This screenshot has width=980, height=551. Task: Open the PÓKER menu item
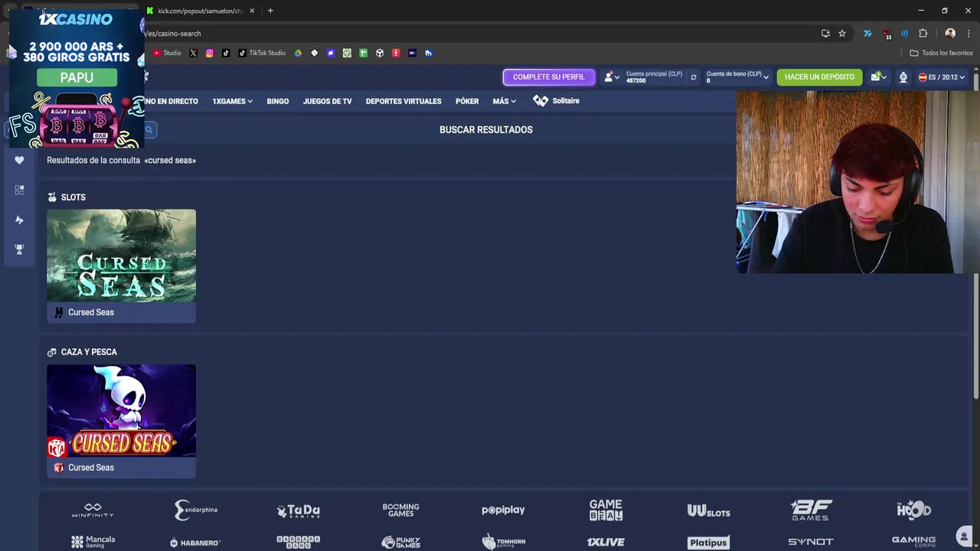pos(467,101)
